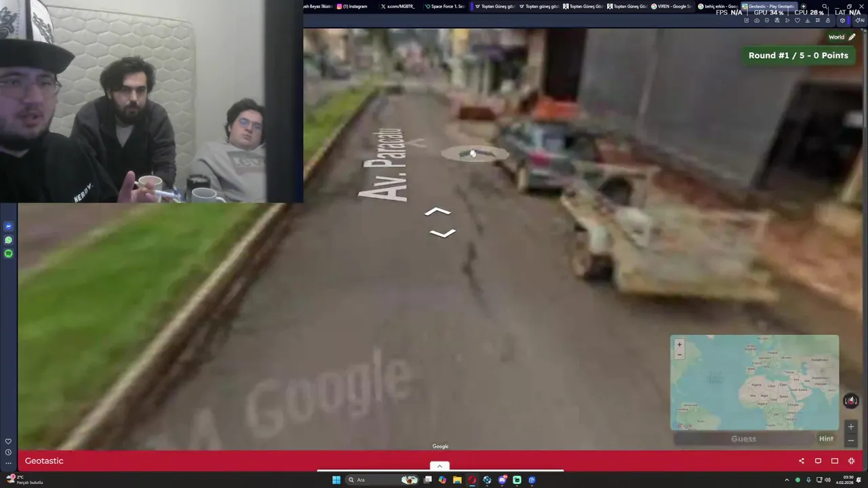Open the history clock icon in sidebar
The height and width of the screenshot is (488, 868).
[x=8, y=452]
